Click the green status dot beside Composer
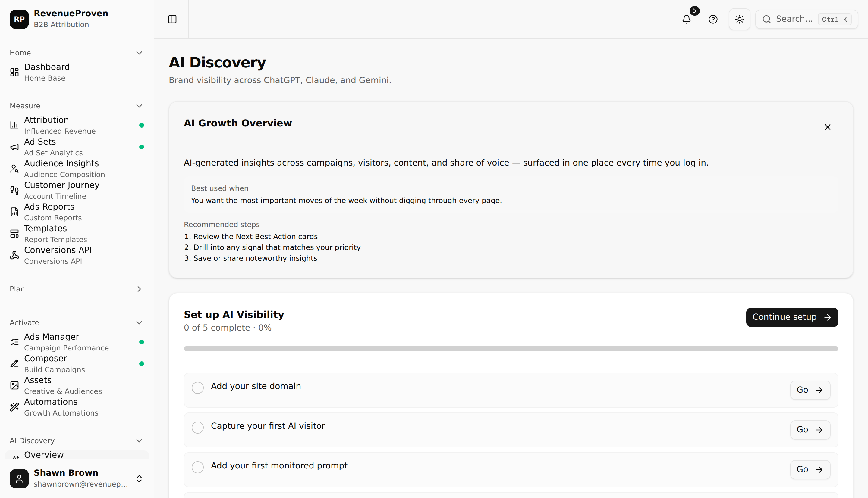 coord(142,364)
